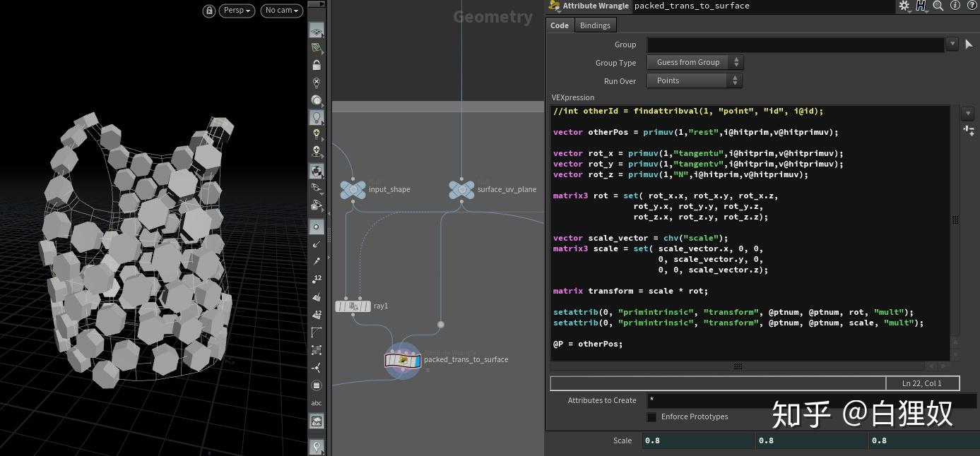Screen dimensions: 980x456
Task: Click the ray1 node label
Action: pyautogui.click(x=381, y=306)
